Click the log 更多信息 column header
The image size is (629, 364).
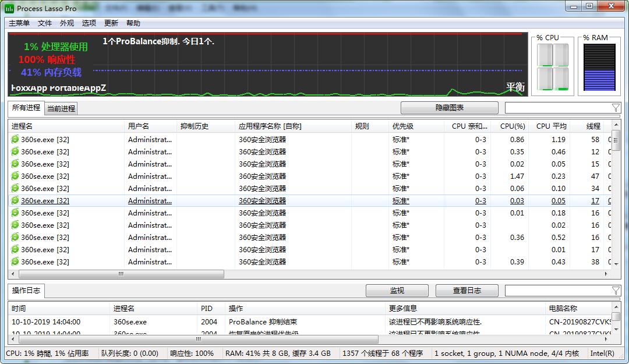[465, 308]
